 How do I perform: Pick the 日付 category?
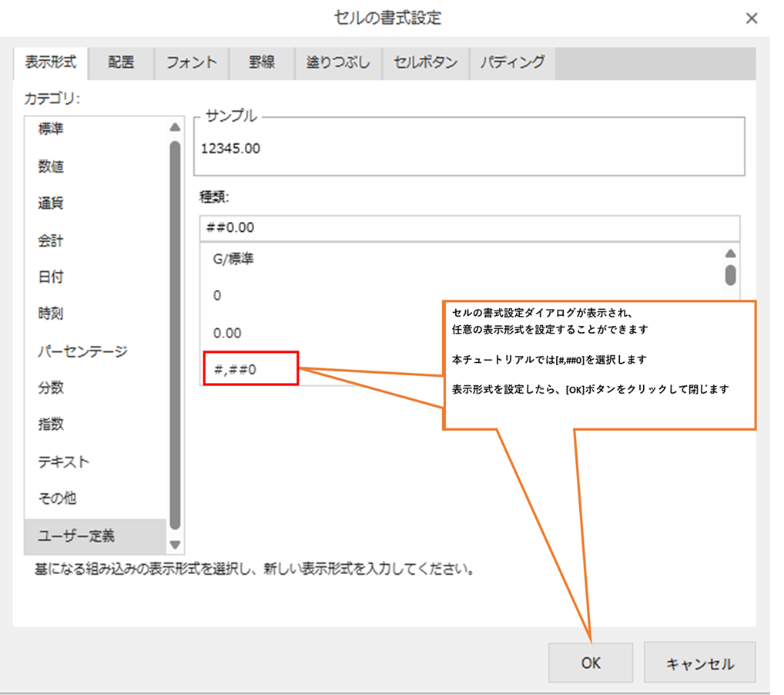click(51, 277)
